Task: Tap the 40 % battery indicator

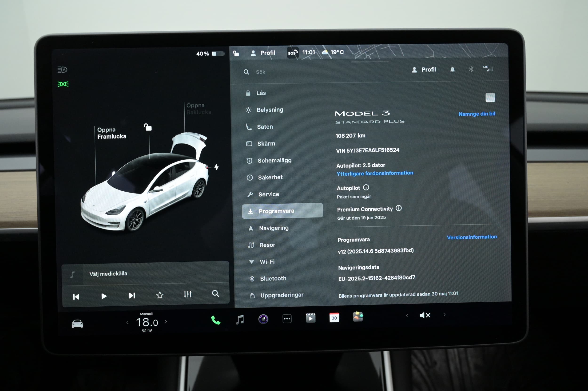Action: pyautogui.click(x=210, y=54)
